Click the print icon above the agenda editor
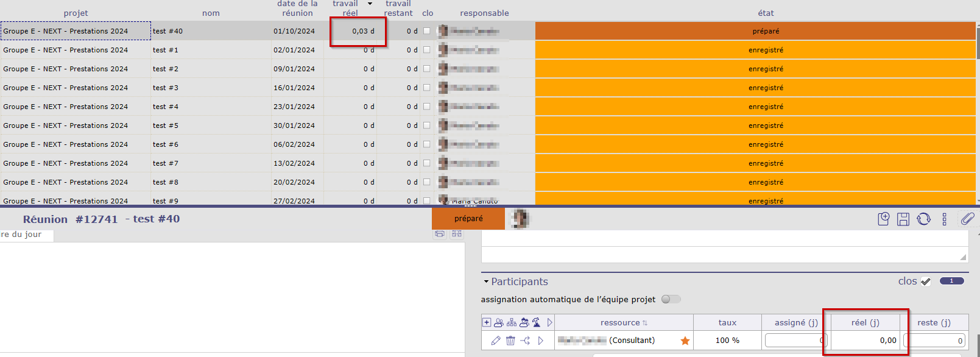Viewport: 980px width, 357px height. coord(440,234)
